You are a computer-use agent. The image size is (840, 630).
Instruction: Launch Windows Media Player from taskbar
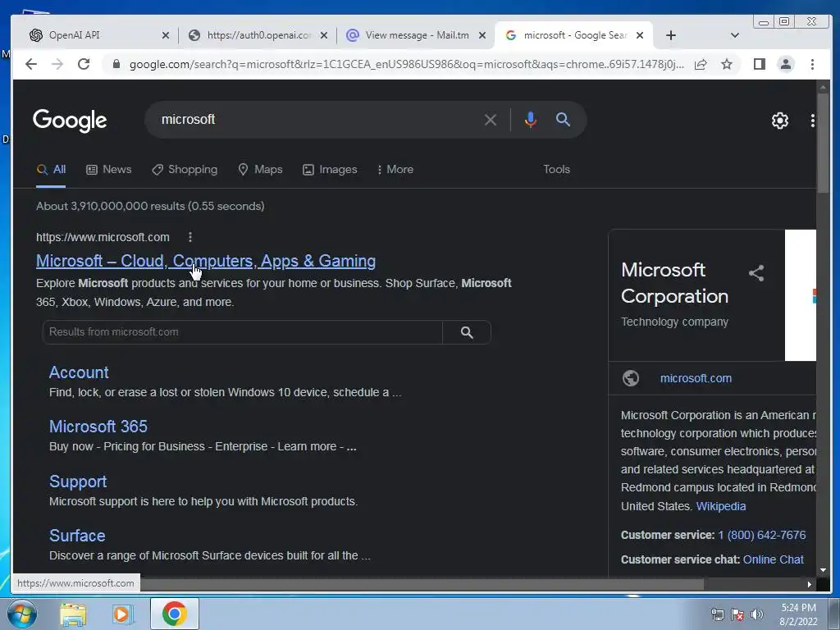(123, 614)
